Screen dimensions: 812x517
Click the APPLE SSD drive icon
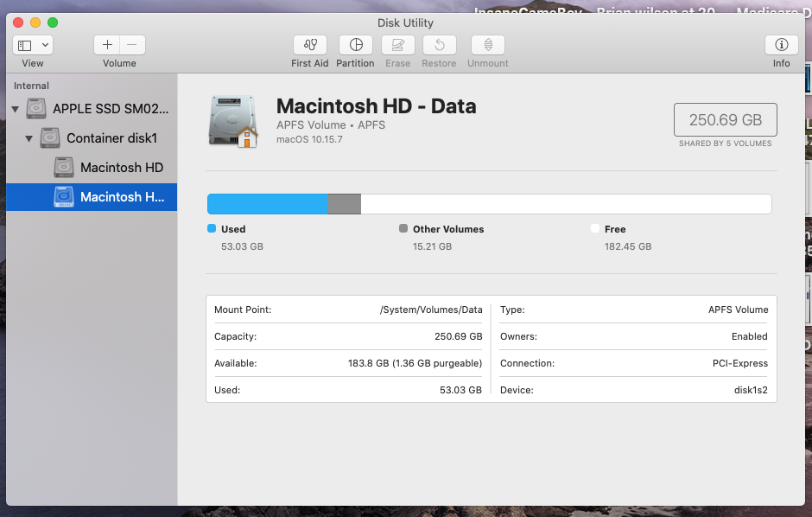[36, 109]
